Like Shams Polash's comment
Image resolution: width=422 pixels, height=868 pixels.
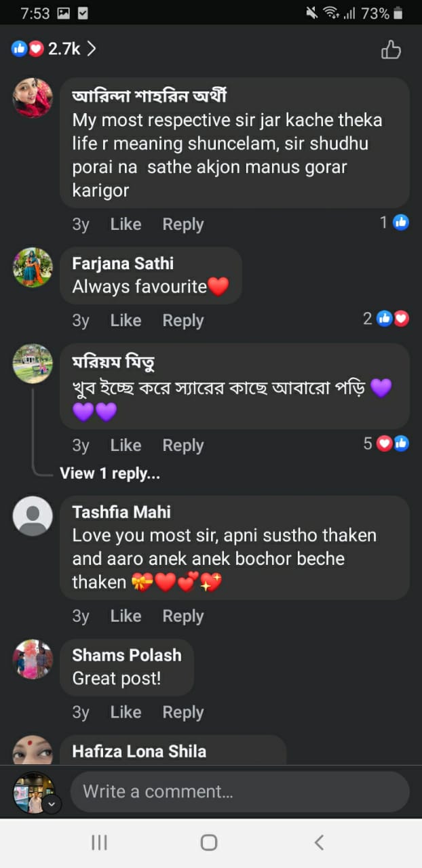[126, 712]
